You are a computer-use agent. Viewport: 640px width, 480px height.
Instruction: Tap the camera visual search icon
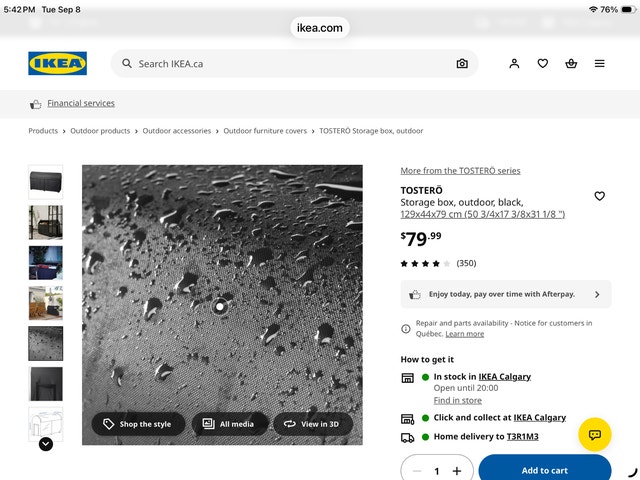pos(462,64)
